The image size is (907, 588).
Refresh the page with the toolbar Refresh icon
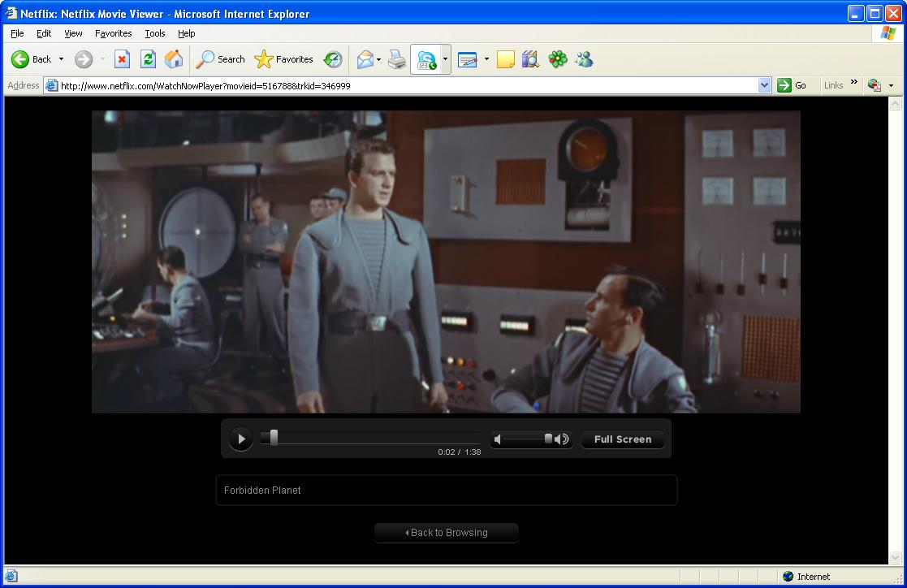click(x=148, y=59)
